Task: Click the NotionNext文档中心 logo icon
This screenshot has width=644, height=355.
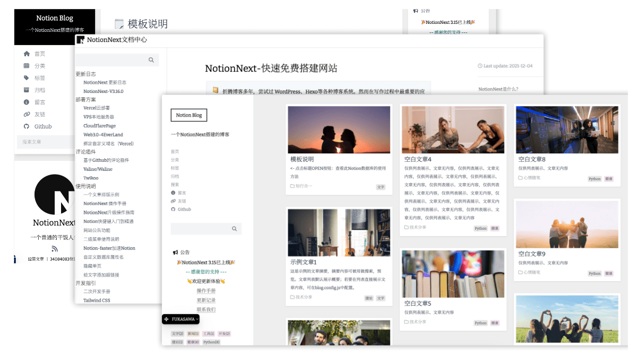Action: click(80, 40)
